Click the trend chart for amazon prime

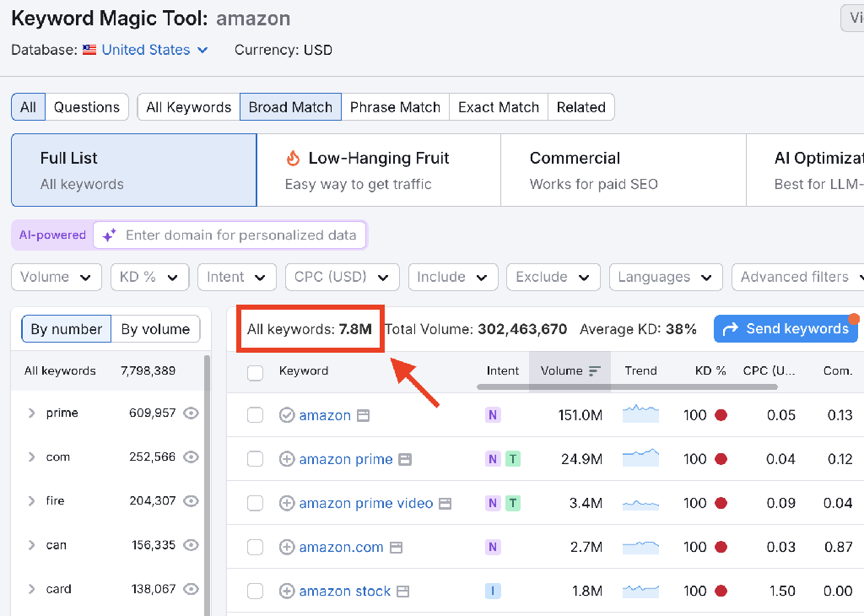(640, 457)
